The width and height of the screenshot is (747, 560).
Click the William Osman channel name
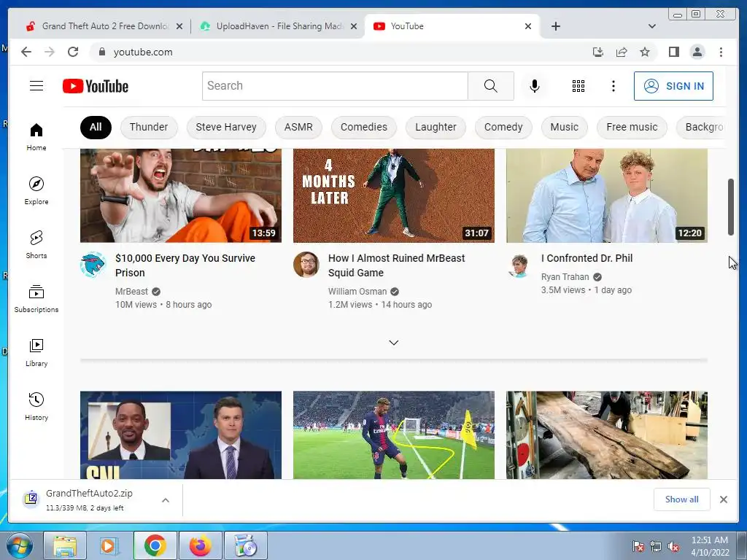[x=357, y=292]
